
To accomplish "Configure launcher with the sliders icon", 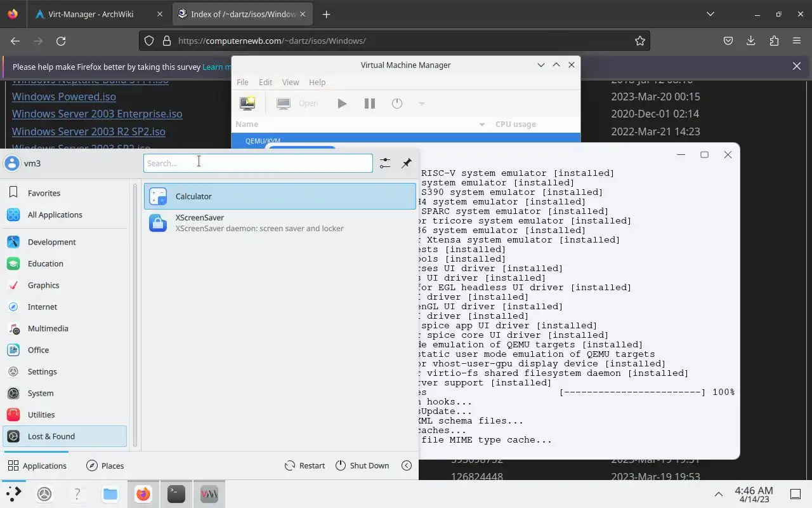I will (385, 163).
